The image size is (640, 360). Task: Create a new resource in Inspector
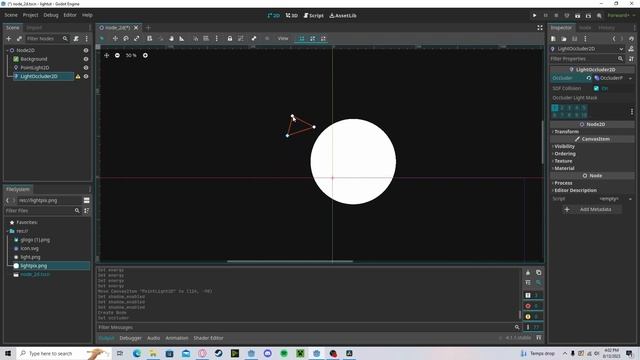[553, 38]
